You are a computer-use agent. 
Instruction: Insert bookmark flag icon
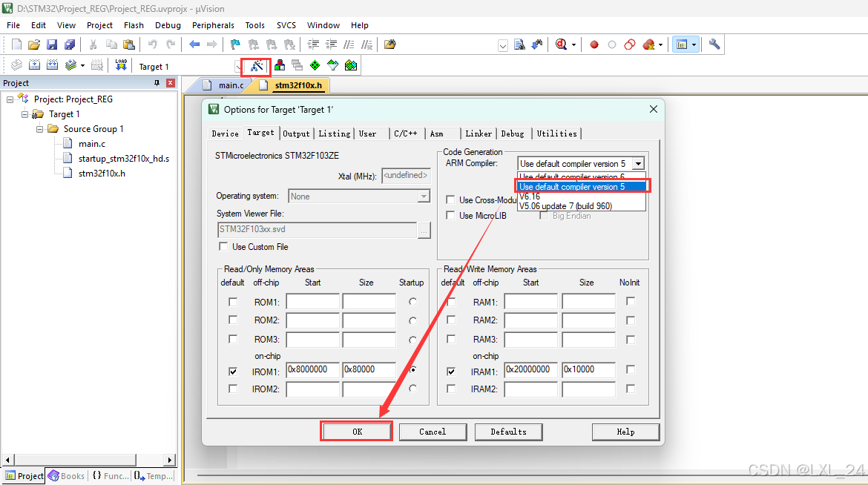point(235,44)
